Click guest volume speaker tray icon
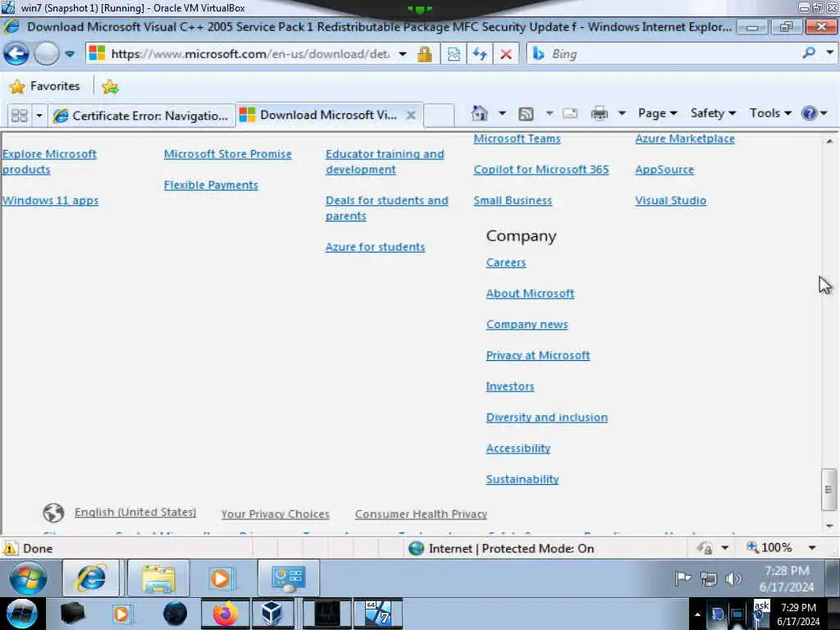Screen dimensions: 840x630 coord(733,578)
